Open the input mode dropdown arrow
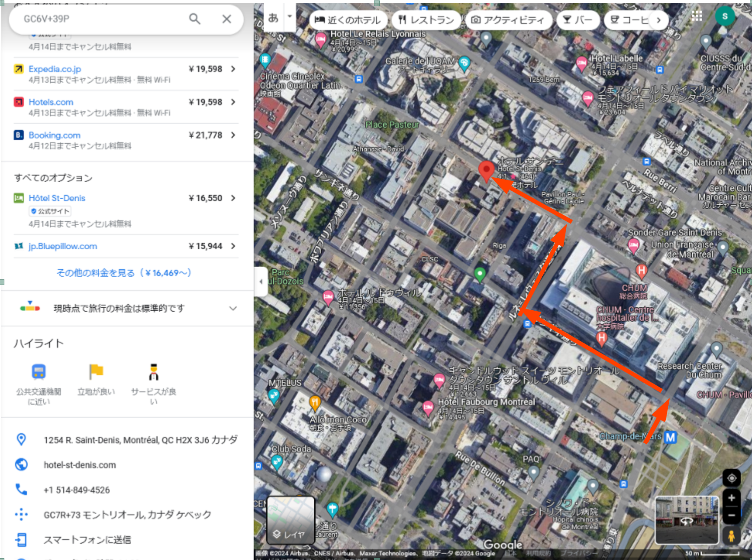 289,17
